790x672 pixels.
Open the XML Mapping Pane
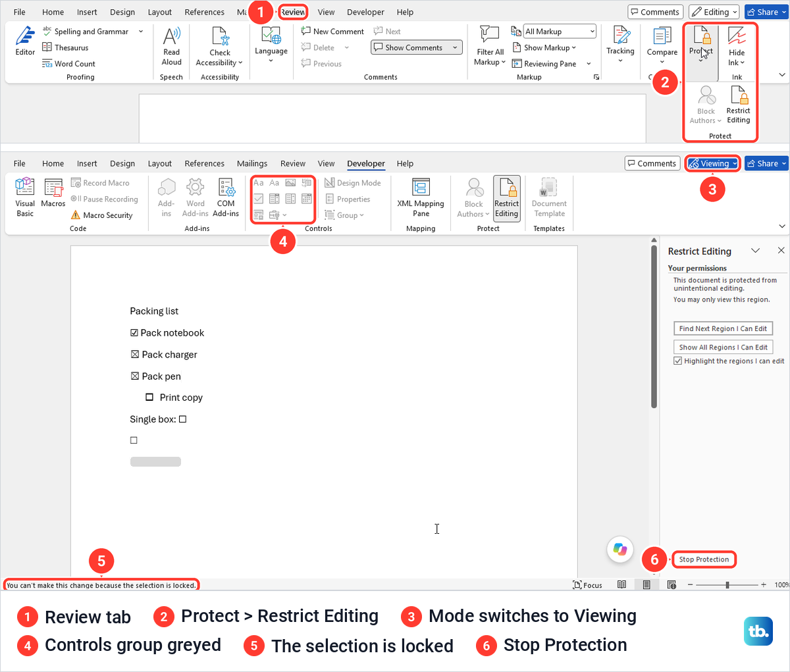(x=421, y=197)
